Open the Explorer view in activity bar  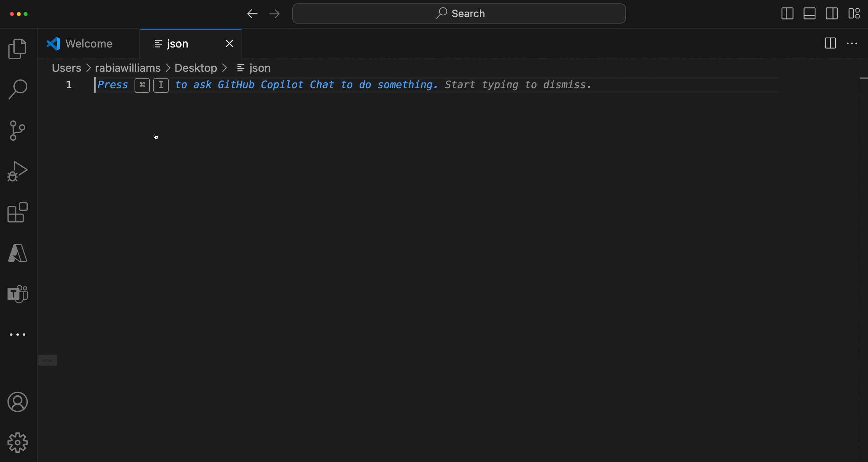click(x=17, y=49)
